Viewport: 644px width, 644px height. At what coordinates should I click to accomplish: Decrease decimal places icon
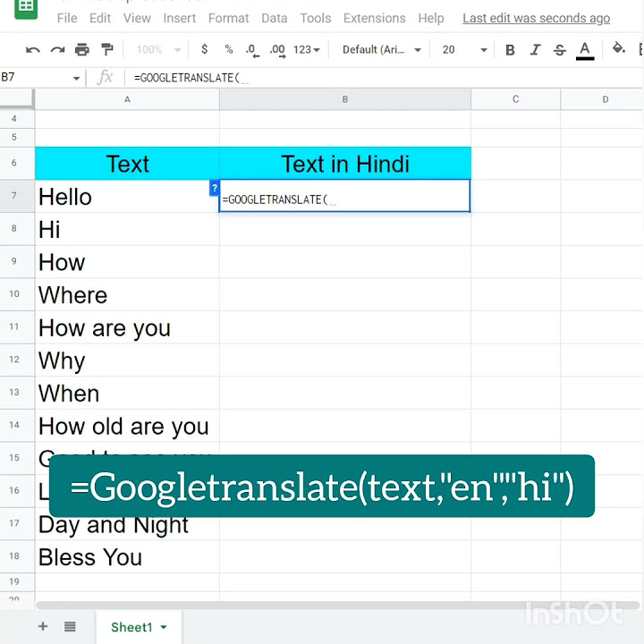tap(252, 50)
